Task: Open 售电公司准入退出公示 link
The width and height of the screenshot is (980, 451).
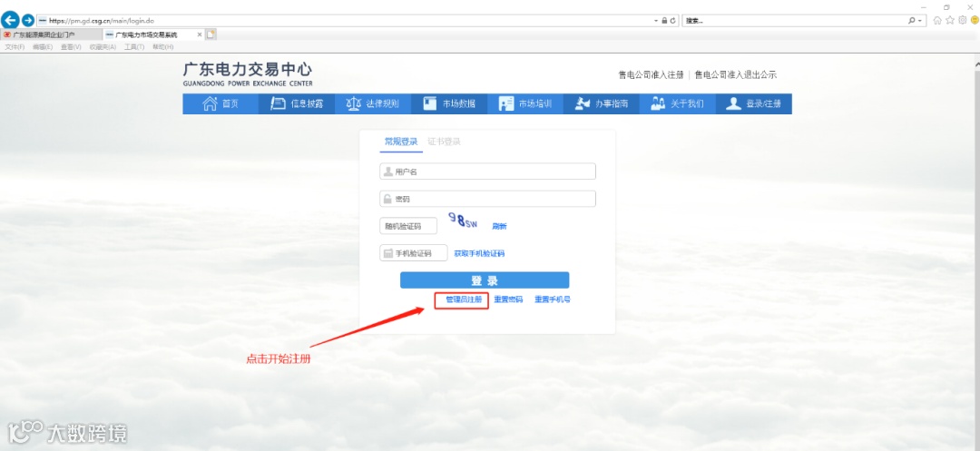Action: tap(736, 75)
